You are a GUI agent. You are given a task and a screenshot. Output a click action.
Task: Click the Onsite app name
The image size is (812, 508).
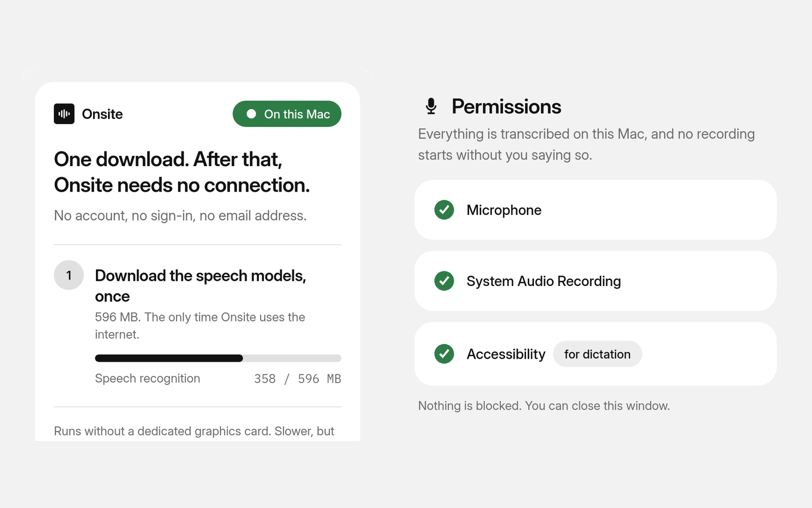tap(103, 114)
